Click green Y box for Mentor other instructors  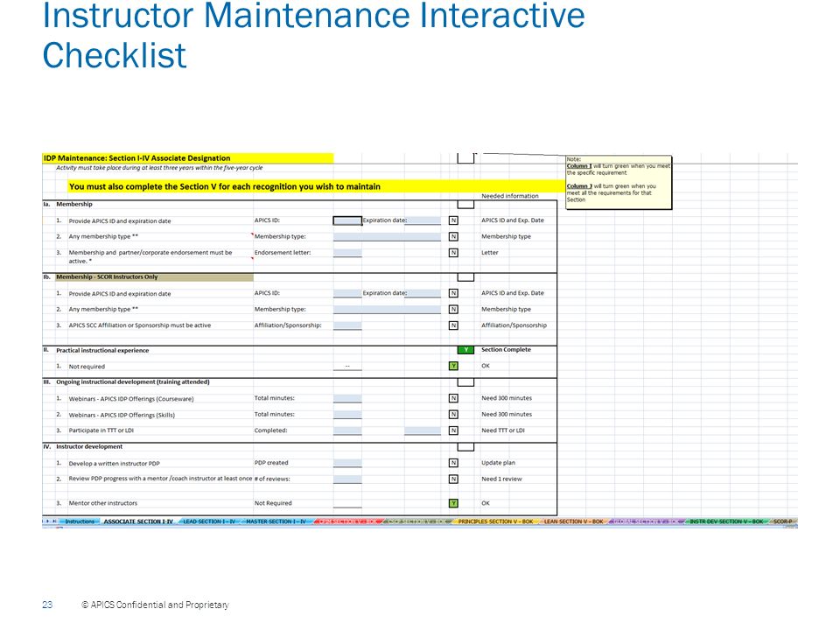tap(453, 503)
